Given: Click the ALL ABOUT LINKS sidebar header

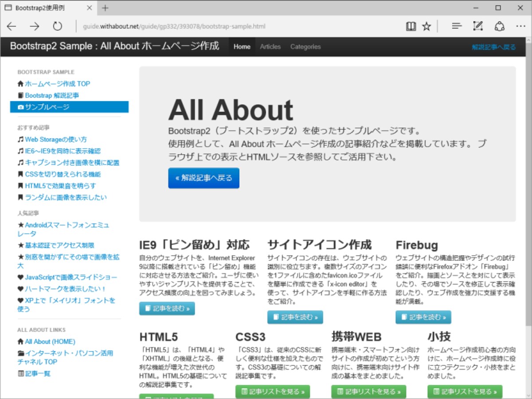Looking at the screenshot, I should click(41, 330).
